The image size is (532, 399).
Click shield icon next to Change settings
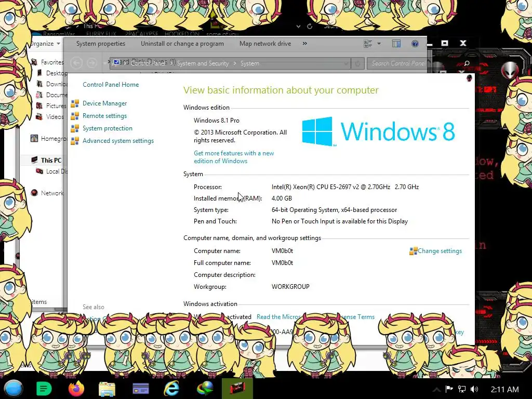[x=413, y=251]
